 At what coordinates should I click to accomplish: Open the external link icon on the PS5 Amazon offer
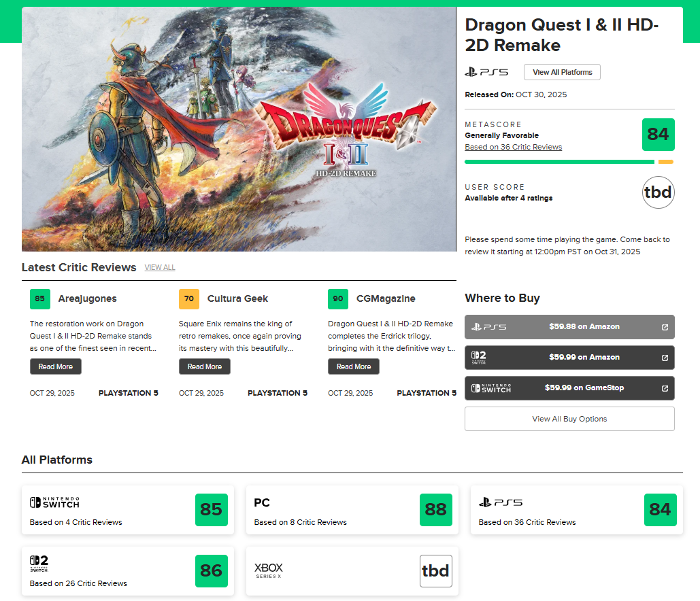(x=665, y=327)
